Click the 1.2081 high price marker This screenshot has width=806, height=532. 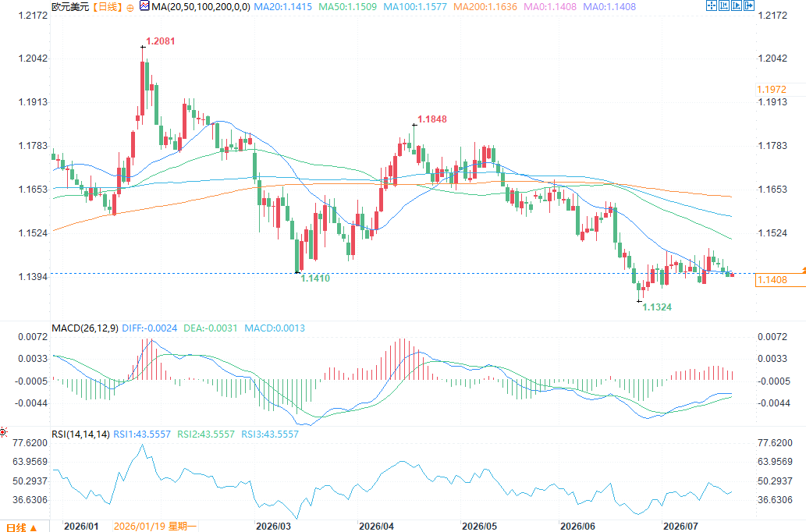[x=161, y=41]
